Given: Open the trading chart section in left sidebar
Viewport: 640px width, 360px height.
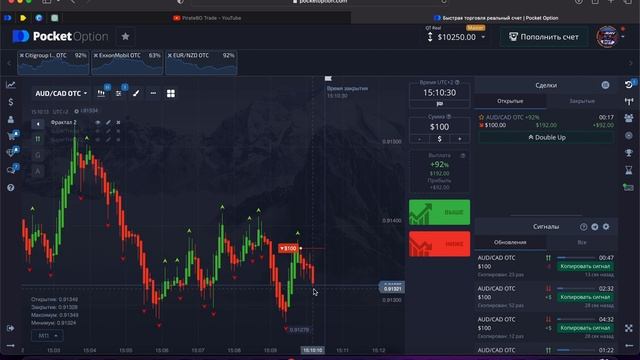Looking at the screenshot, I should (x=11, y=85).
